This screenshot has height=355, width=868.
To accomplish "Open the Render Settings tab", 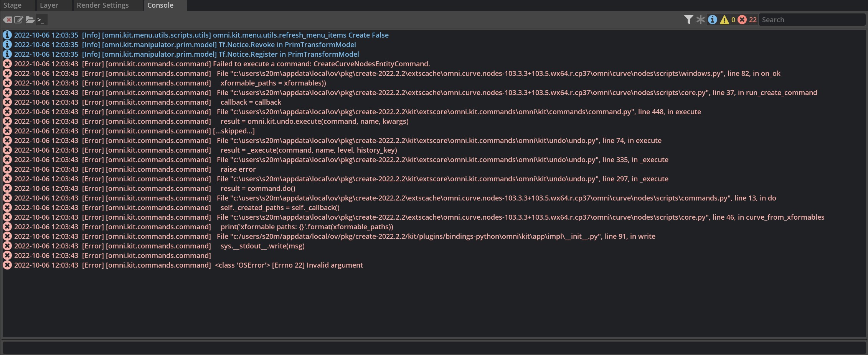I will click(x=103, y=5).
